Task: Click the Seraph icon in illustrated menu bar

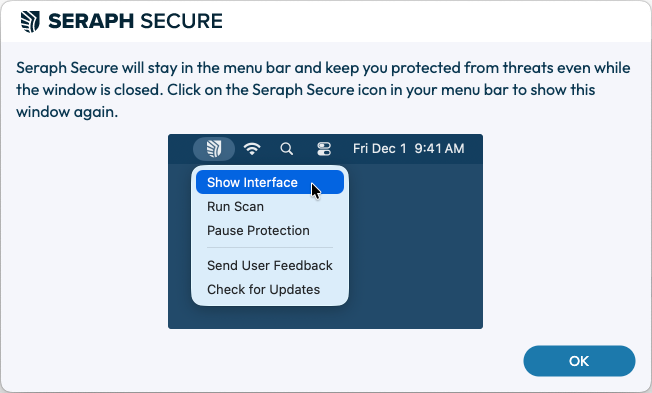Action: pyautogui.click(x=214, y=148)
